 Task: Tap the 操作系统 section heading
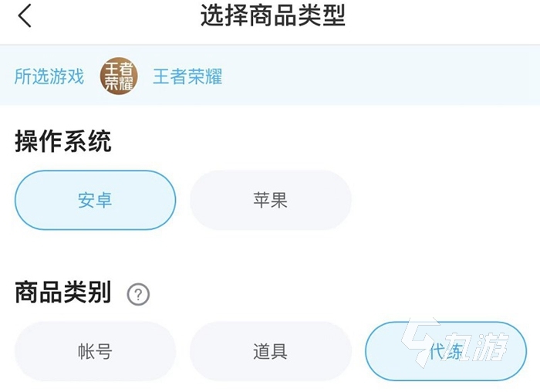pyautogui.click(x=62, y=142)
